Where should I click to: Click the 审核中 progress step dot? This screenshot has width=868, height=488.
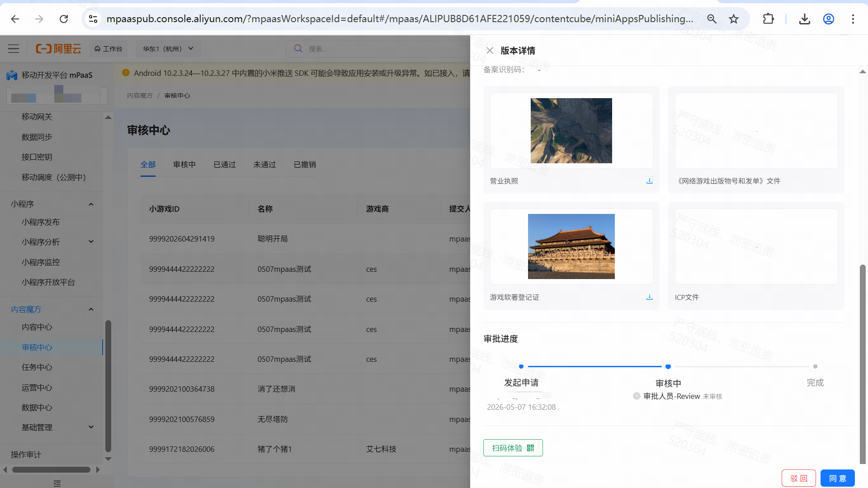coord(668,366)
